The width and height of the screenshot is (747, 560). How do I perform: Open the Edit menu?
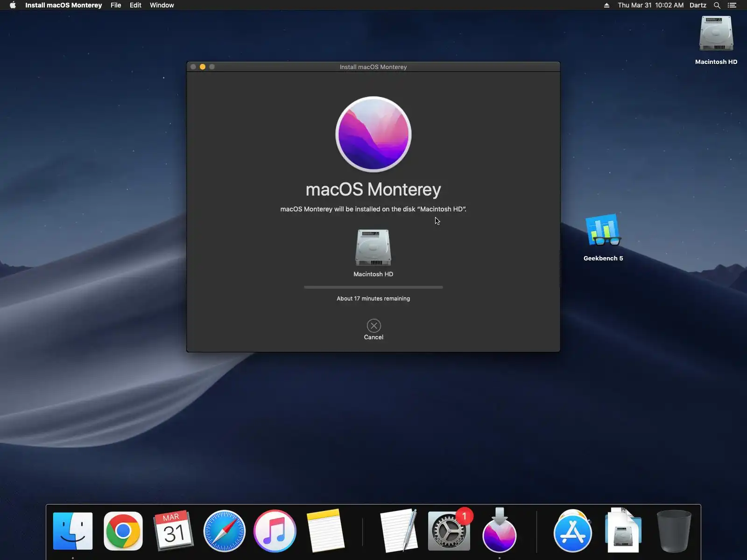coord(135,5)
